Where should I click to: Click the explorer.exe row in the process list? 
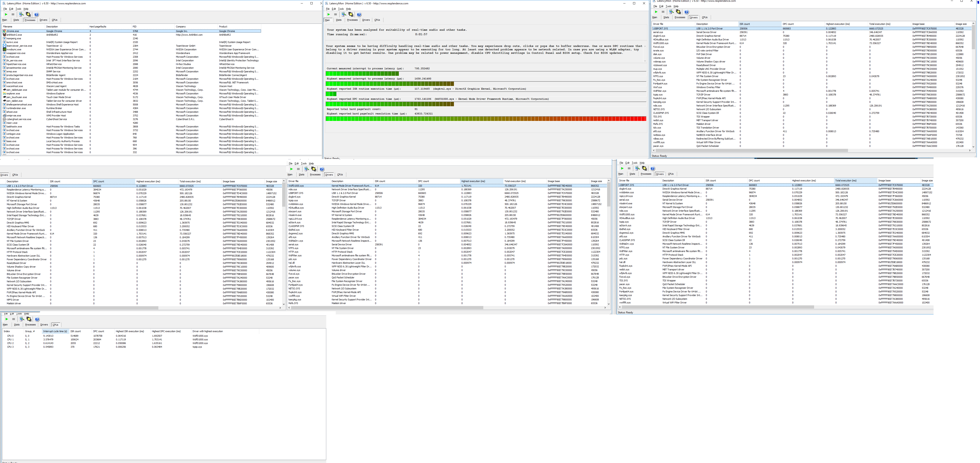pyautogui.click(x=13, y=94)
